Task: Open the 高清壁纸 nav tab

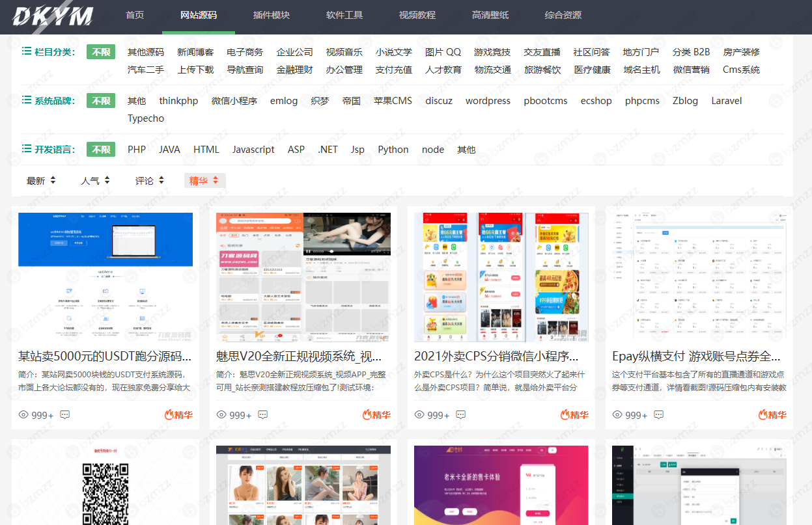Action: click(490, 15)
